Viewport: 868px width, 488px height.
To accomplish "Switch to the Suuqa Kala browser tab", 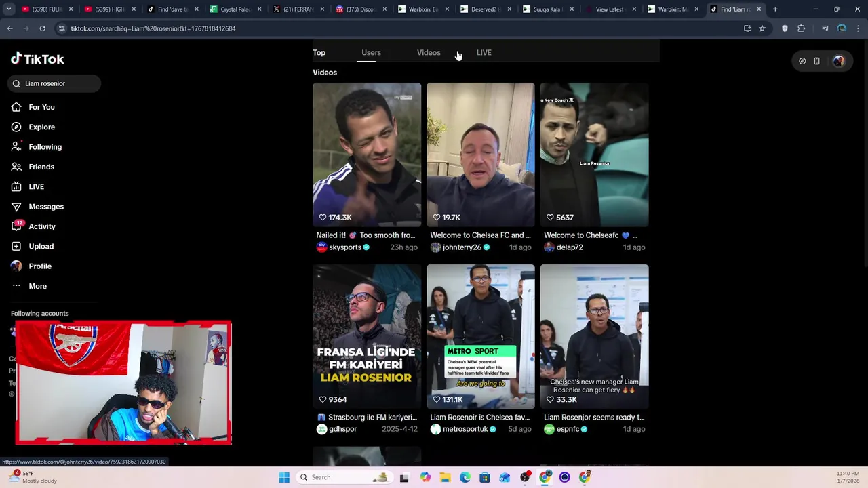I will click(547, 9).
